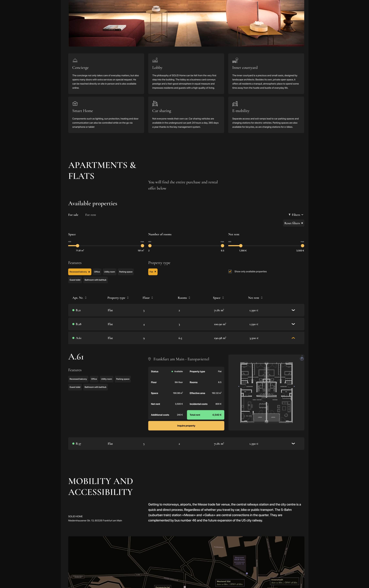Click the compass icon on floor plan
369x588 pixels.
(x=302, y=358)
